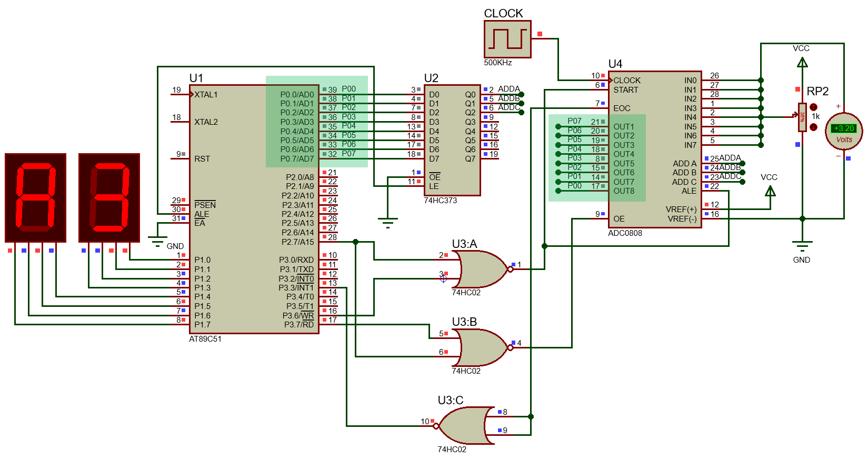Select the right seven-segment display
Viewport: 868px width, 459px height.
(x=109, y=197)
